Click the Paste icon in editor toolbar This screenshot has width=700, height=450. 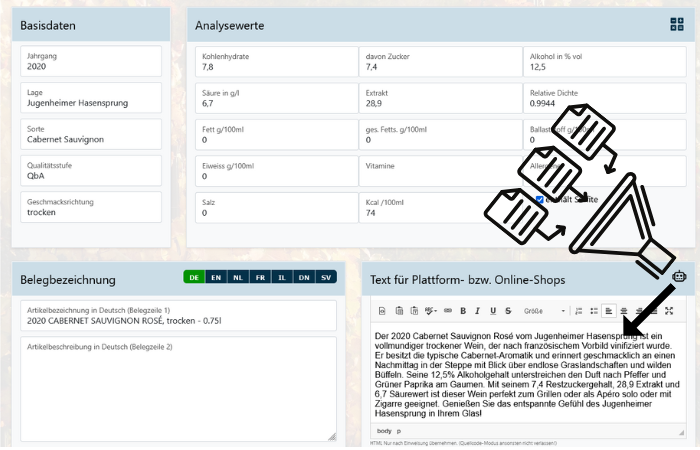(x=399, y=311)
